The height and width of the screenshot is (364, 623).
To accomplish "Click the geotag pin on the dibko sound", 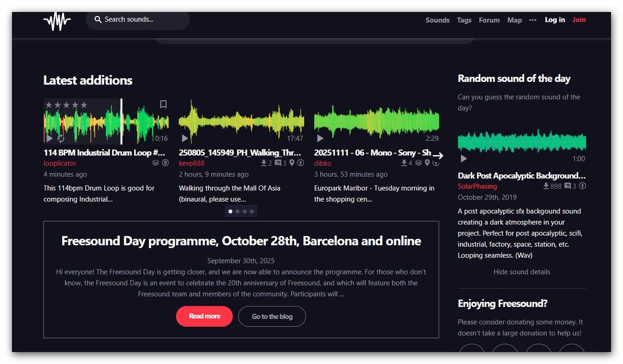I will [427, 163].
